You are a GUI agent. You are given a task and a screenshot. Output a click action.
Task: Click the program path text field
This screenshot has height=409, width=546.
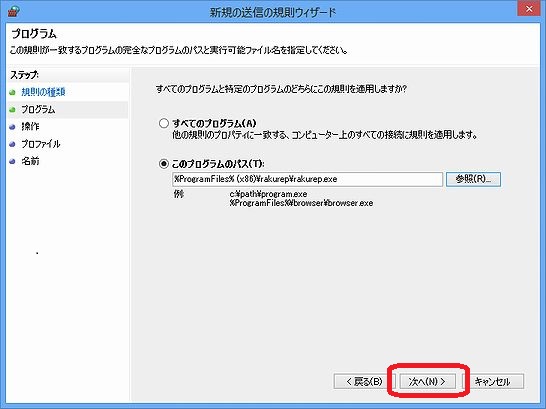pos(307,179)
